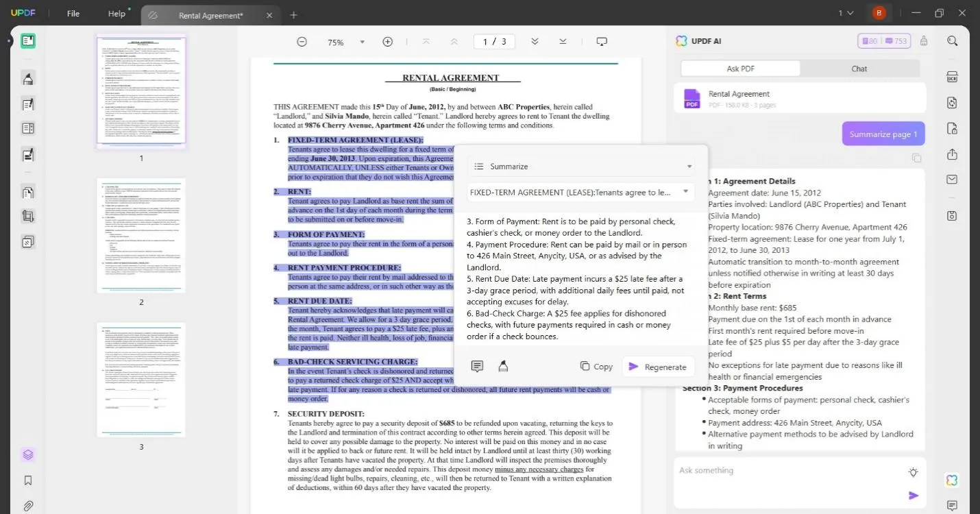
Task: Open the Convert PDF tool
Action: [952, 103]
